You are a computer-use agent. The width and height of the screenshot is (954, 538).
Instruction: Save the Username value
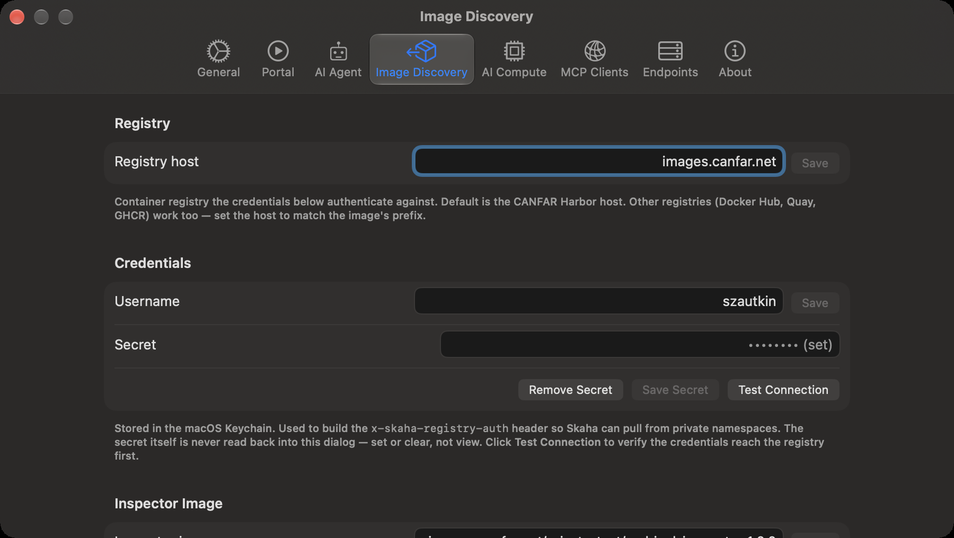point(815,303)
